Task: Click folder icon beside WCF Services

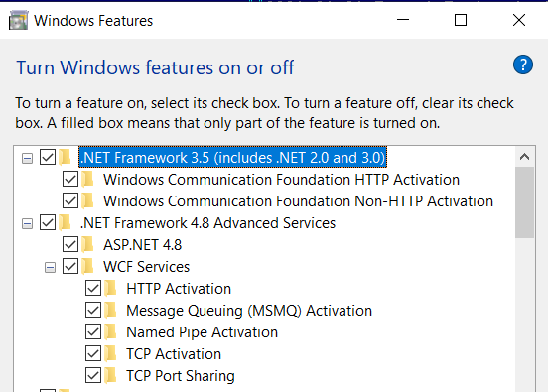Action: pos(87,267)
